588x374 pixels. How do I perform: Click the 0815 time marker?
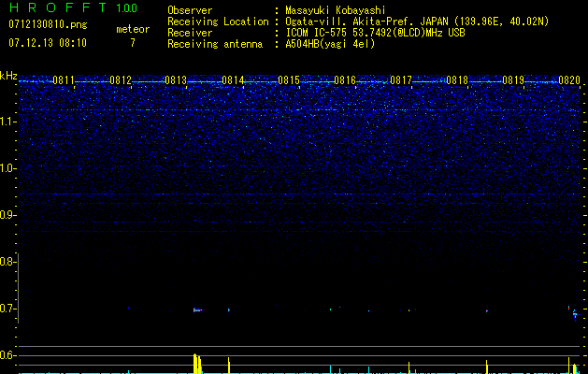tap(289, 80)
